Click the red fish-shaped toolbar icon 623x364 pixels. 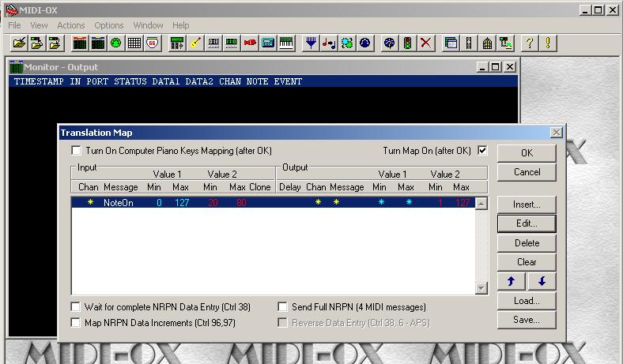[x=250, y=43]
